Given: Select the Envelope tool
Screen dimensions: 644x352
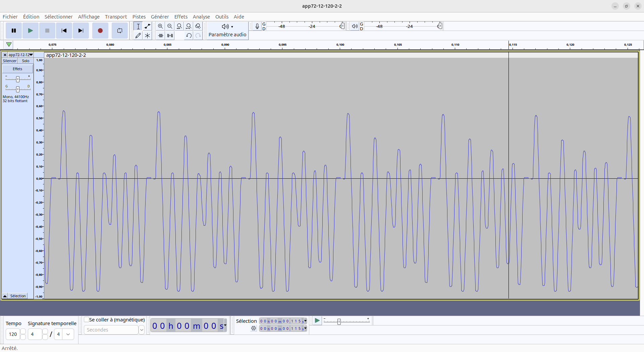Looking at the screenshot, I should (x=147, y=26).
